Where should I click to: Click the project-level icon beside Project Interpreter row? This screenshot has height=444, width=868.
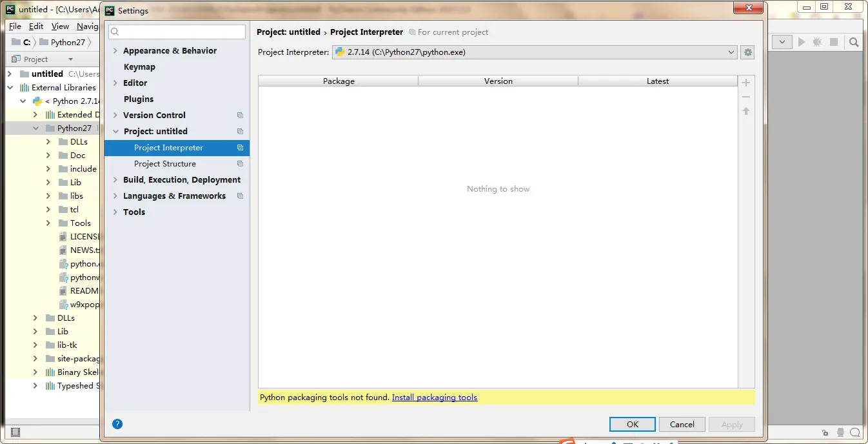pyautogui.click(x=240, y=148)
